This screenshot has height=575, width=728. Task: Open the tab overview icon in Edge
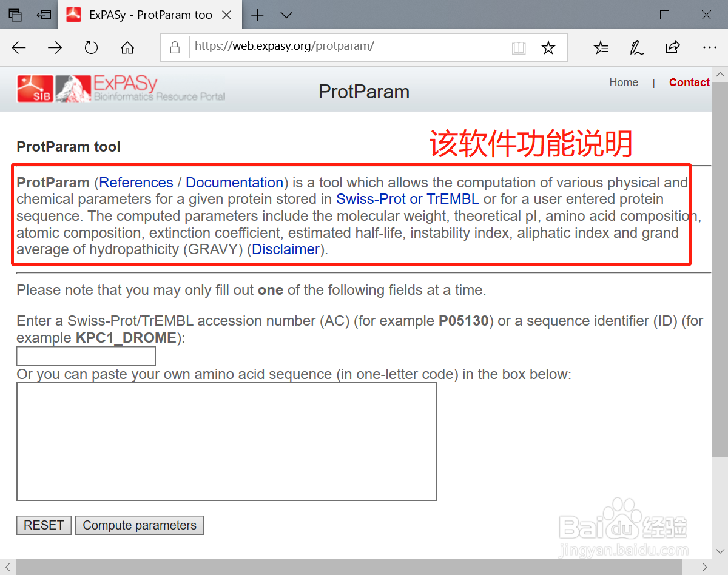pyautogui.click(x=16, y=15)
